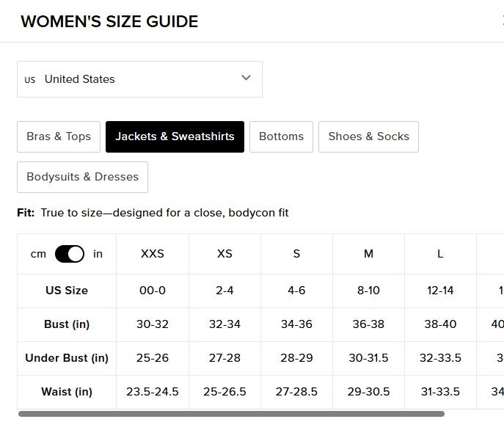Click the Under Bust (in) row label
Viewport: 504px width, 430px height.
point(67,358)
